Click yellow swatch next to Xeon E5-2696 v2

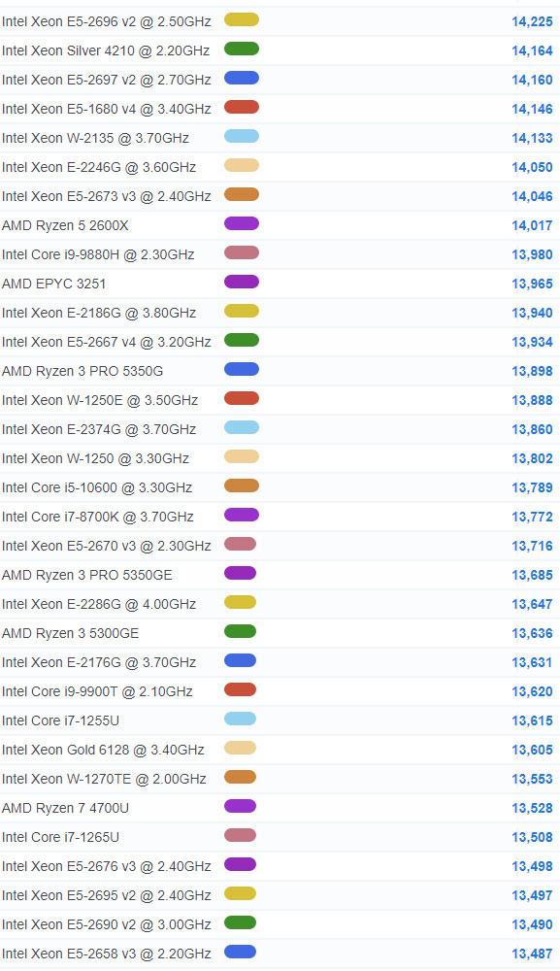(242, 19)
